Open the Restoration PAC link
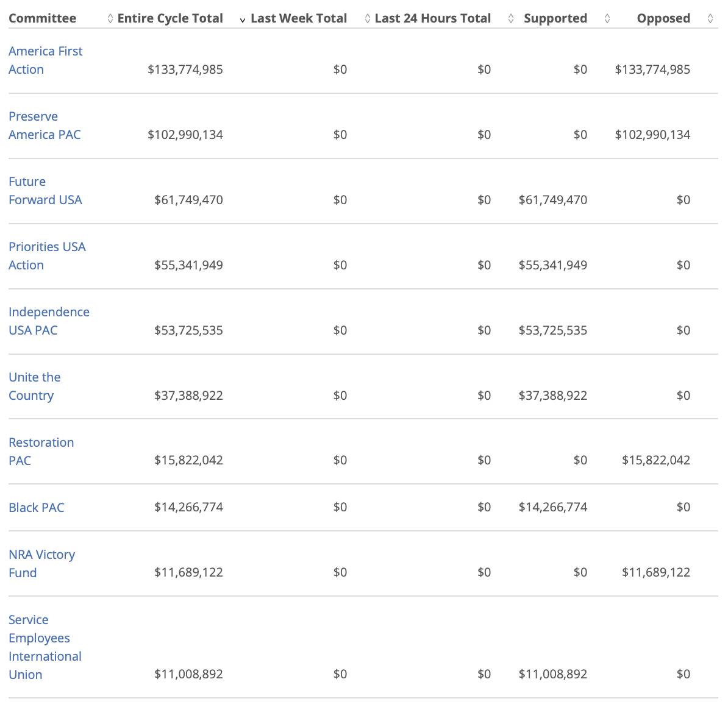The width and height of the screenshot is (728, 707). 41,451
